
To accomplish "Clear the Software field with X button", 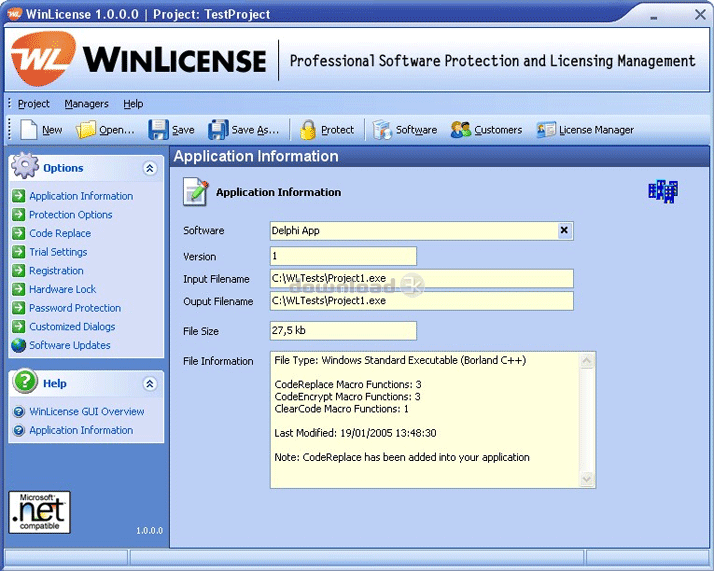I will pos(564,230).
